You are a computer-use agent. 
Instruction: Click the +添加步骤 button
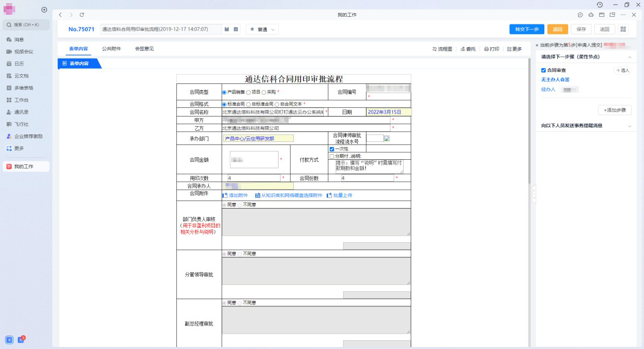coord(614,110)
